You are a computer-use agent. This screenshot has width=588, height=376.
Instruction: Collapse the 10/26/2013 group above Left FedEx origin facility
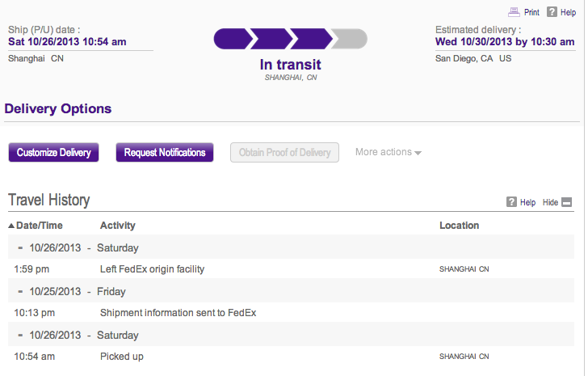pyautogui.click(x=20, y=247)
